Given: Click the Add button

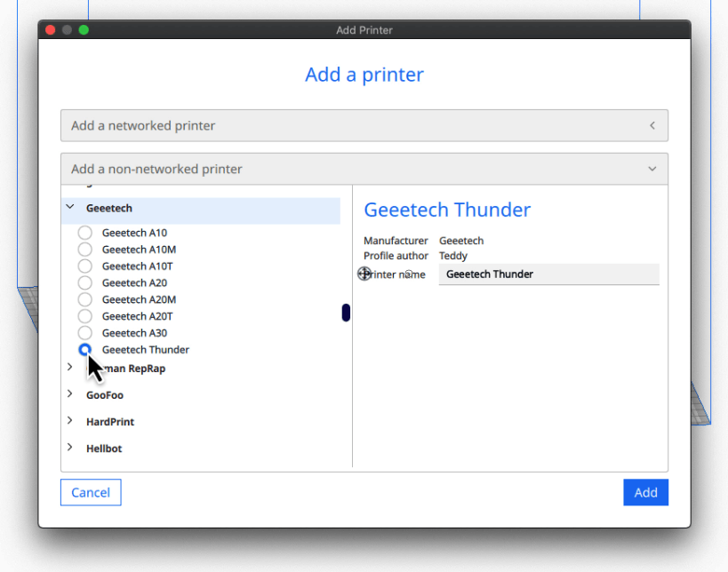Looking at the screenshot, I should [x=645, y=493].
